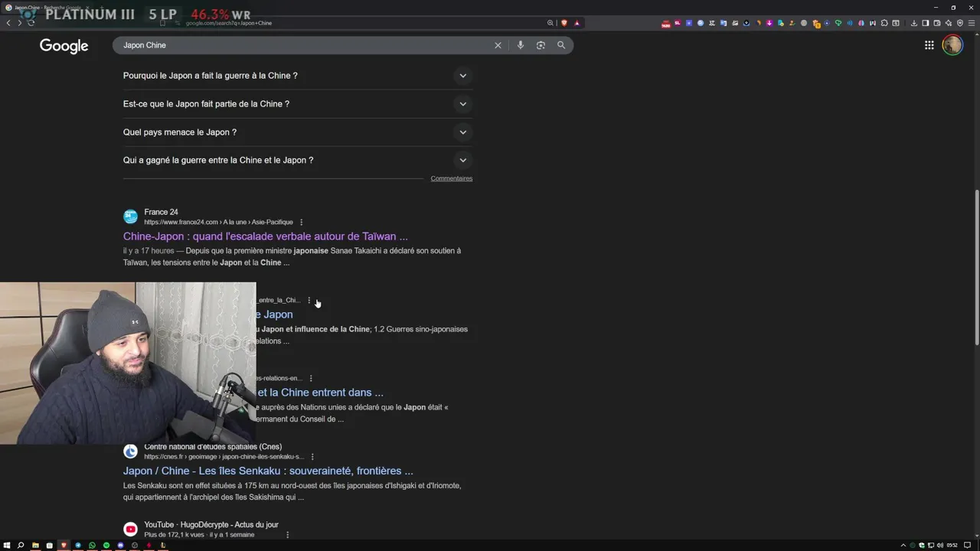
Task: Open the Google account avatar
Action: click(x=952, y=45)
